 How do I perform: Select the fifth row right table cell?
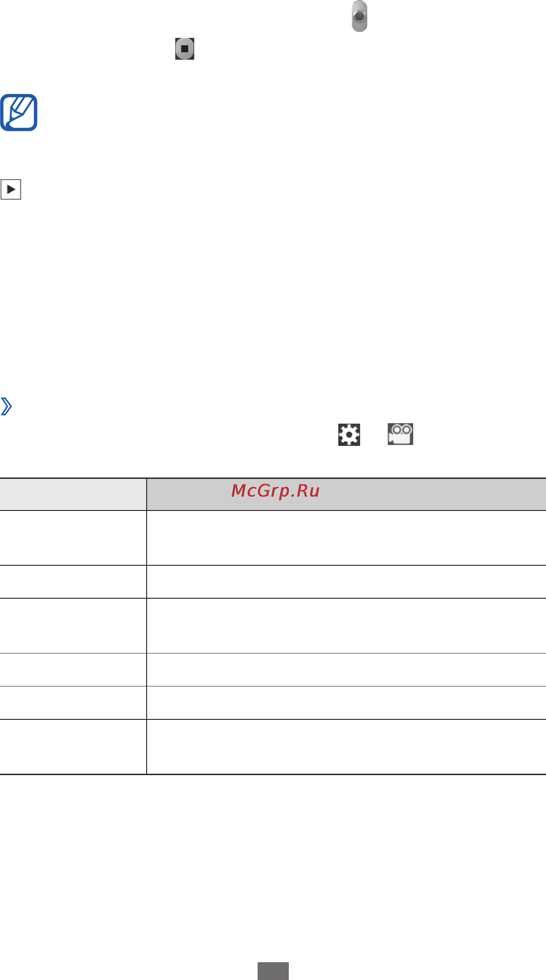pos(346,702)
